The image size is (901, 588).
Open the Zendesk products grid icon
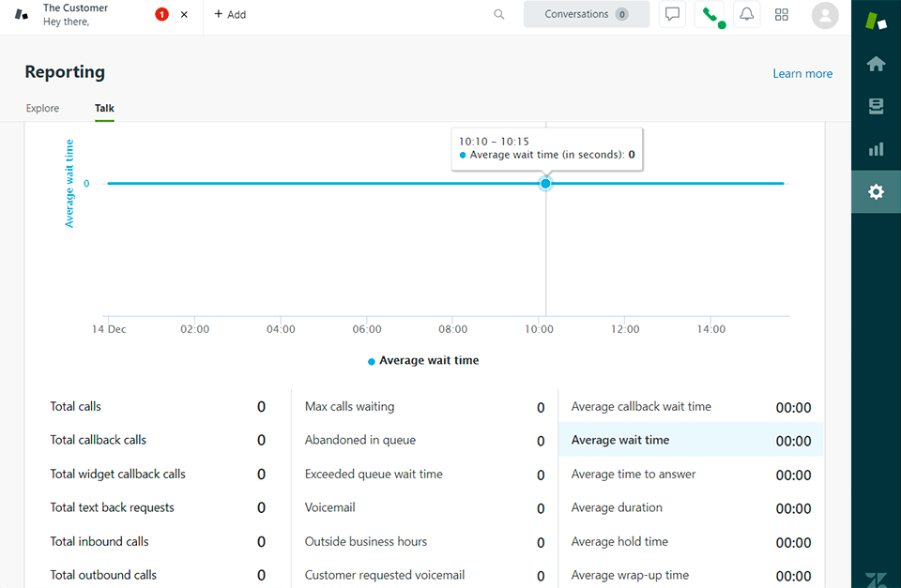click(x=782, y=14)
